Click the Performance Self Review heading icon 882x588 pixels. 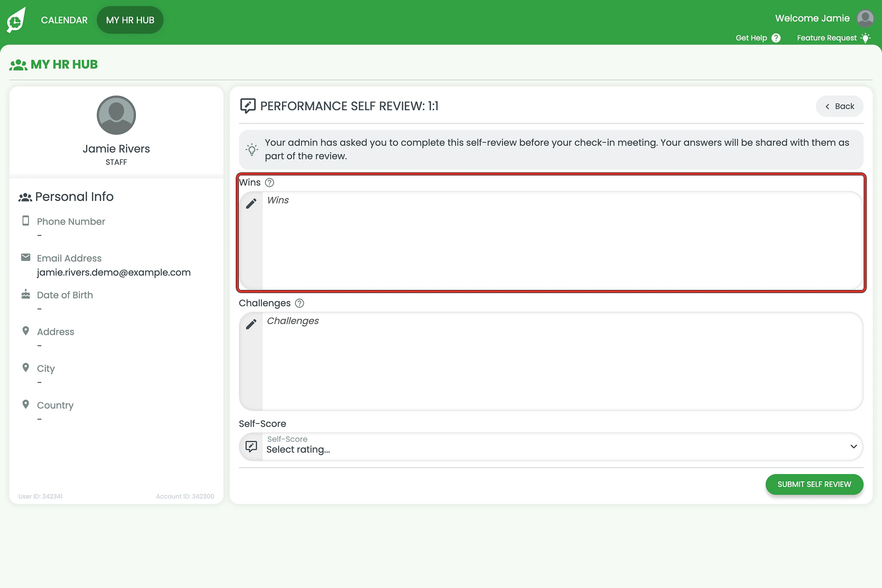pos(248,106)
